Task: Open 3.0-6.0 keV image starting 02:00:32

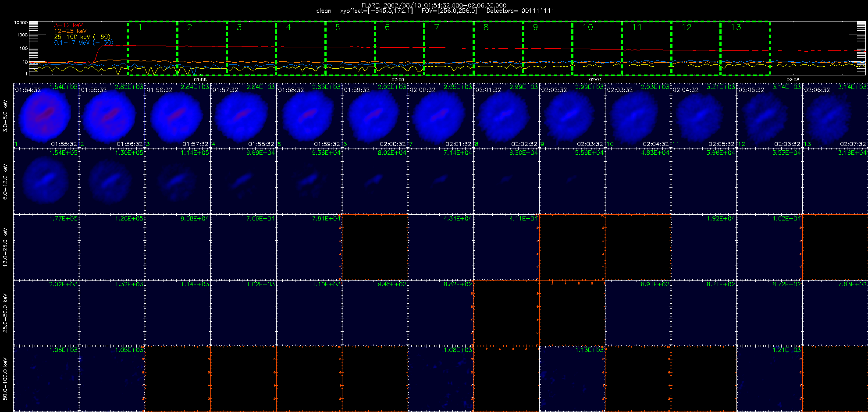Action: (441, 116)
